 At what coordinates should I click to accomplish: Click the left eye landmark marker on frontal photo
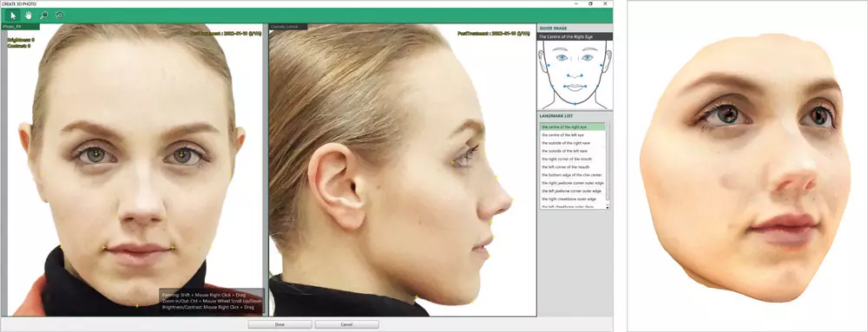[181, 154]
